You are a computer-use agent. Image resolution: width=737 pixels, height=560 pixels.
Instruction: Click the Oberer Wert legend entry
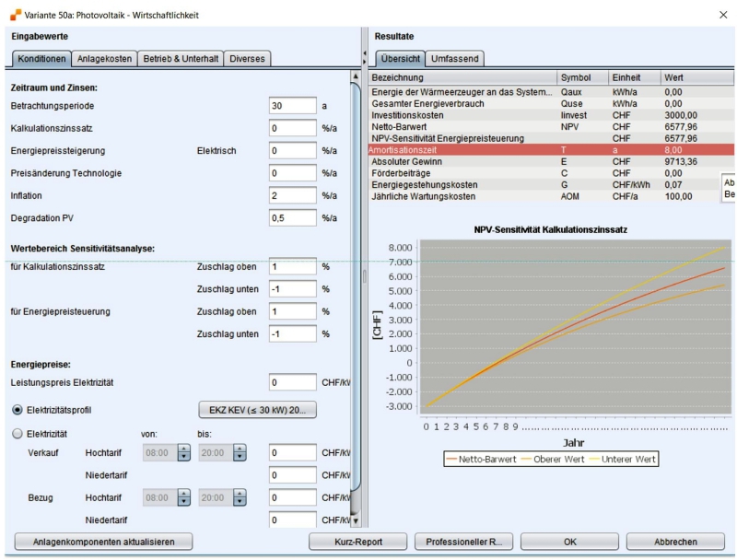coord(552,459)
